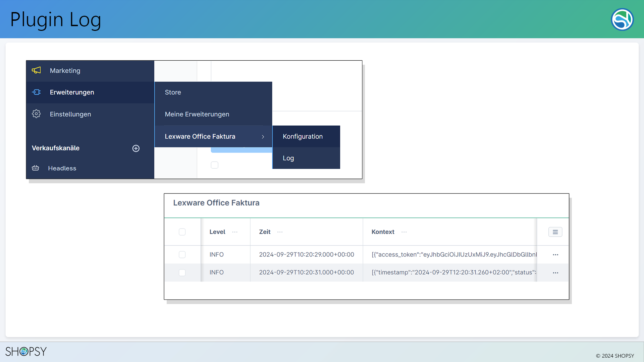This screenshot has height=362, width=644.
Task: Open the Einstellungen menu item
Action: (x=90, y=114)
